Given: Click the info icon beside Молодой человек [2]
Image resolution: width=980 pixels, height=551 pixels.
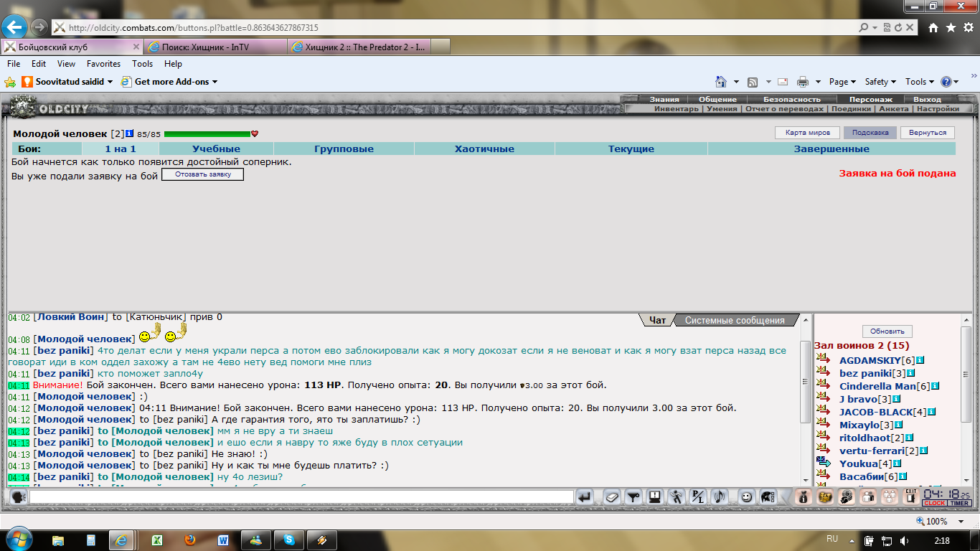Looking at the screenshot, I should pyautogui.click(x=130, y=133).
